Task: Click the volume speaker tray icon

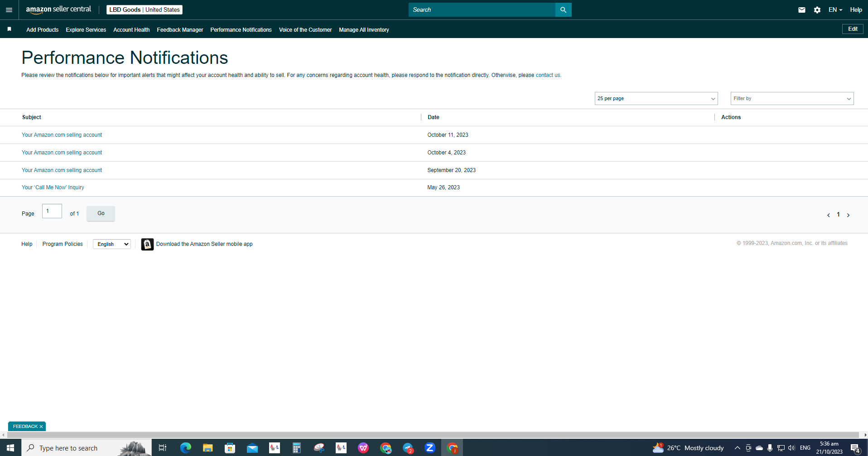Action: pyautogui.click(x=791, y=448)
